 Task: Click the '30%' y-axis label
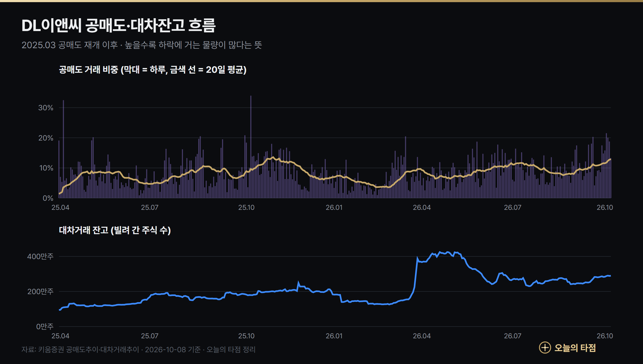(x=46, y=108)
